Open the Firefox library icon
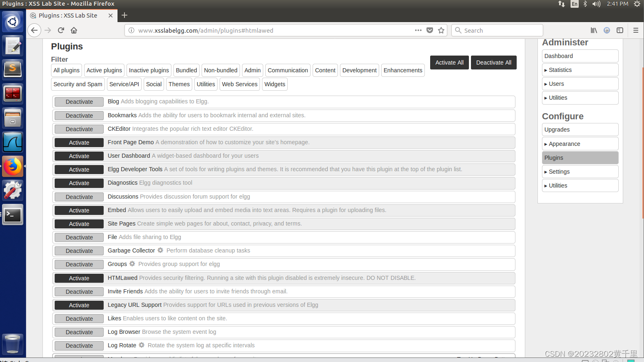Image resolution: width=644 pixels, height=362 pixels. [594, 30]
